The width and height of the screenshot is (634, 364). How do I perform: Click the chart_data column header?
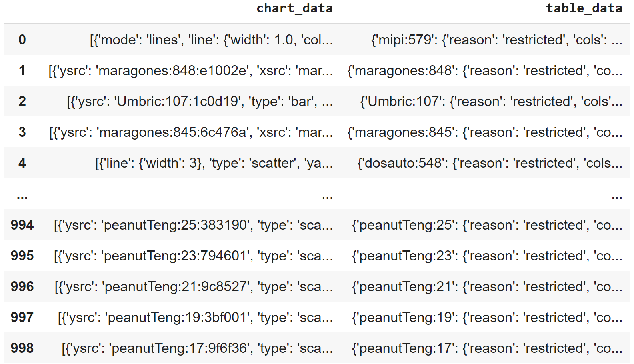pyautogui.click(x=294, y=8)
